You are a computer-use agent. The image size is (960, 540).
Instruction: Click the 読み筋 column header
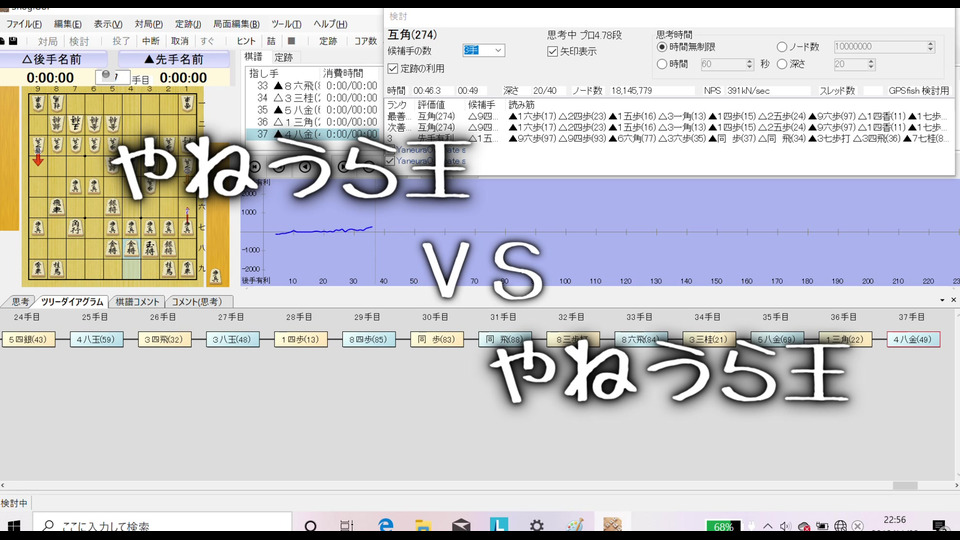point(522,105)
